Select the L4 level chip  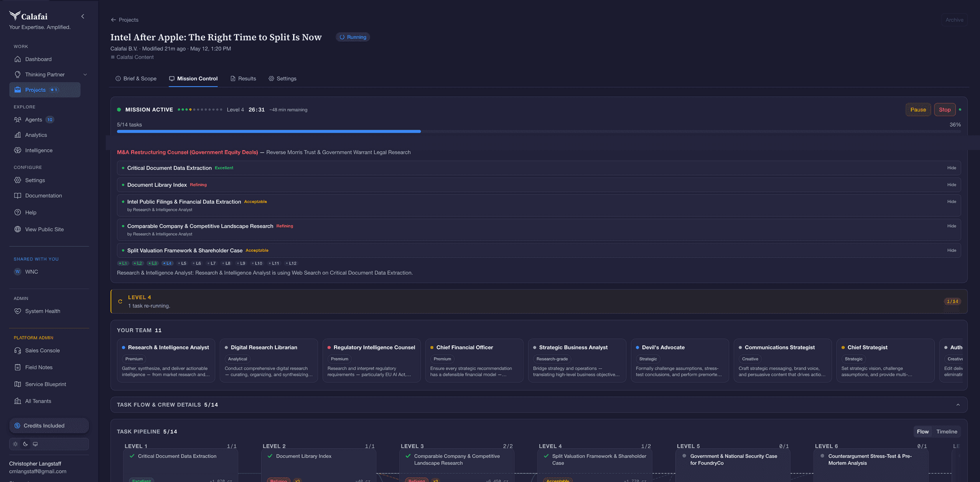pos(167,263)
